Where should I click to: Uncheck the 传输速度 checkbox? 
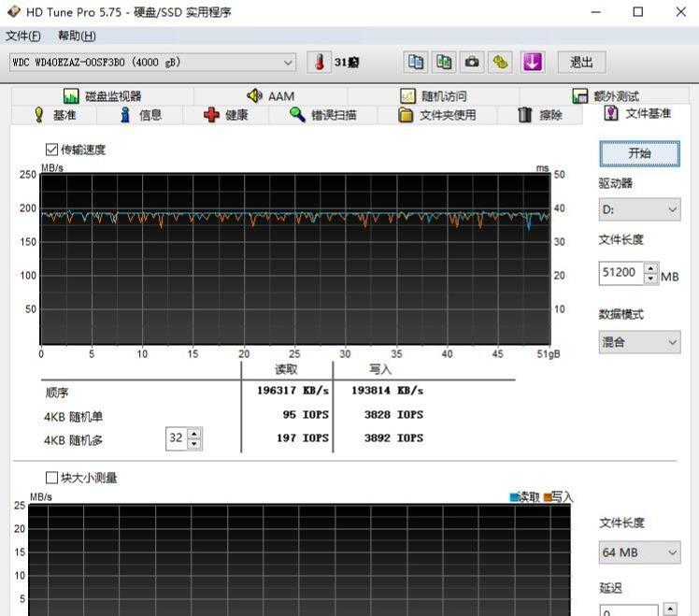[51, 150]
